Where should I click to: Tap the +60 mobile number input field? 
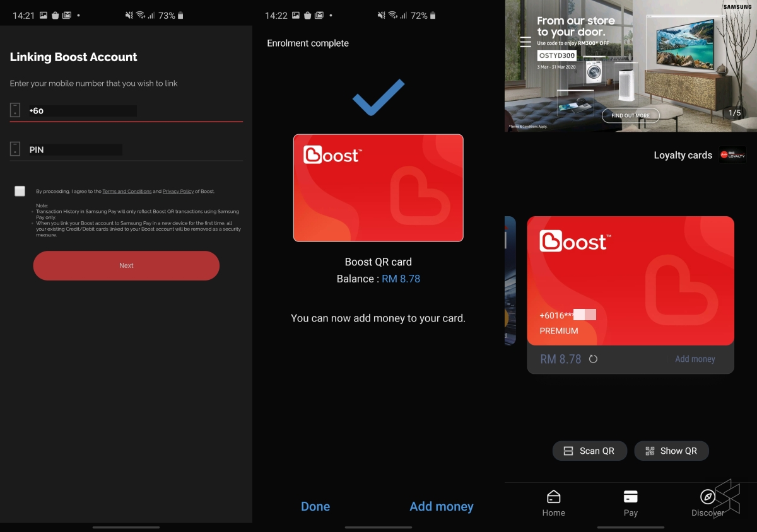pos(82,110)
